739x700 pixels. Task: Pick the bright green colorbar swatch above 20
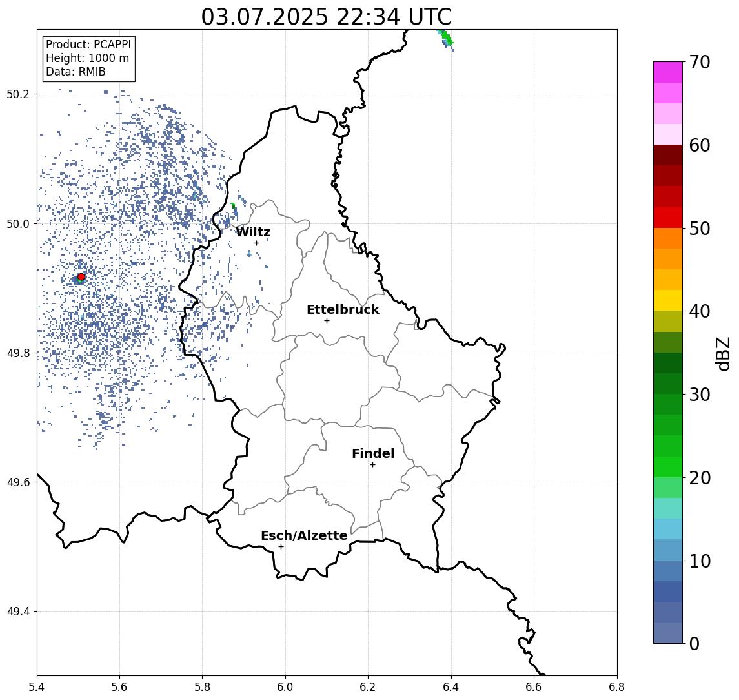pos(668,466)
